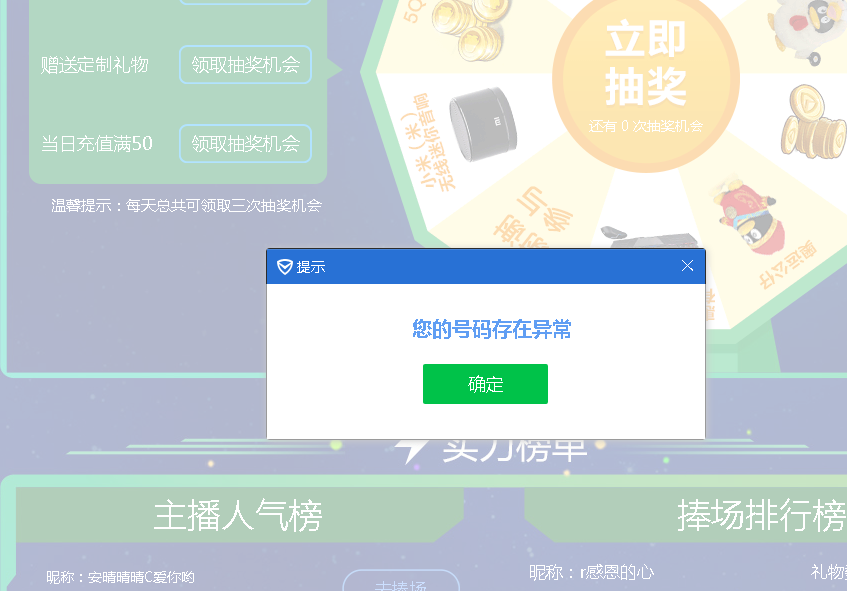
Task: Click the 立即抽奖 wheel center button
Action: point(646,78)
